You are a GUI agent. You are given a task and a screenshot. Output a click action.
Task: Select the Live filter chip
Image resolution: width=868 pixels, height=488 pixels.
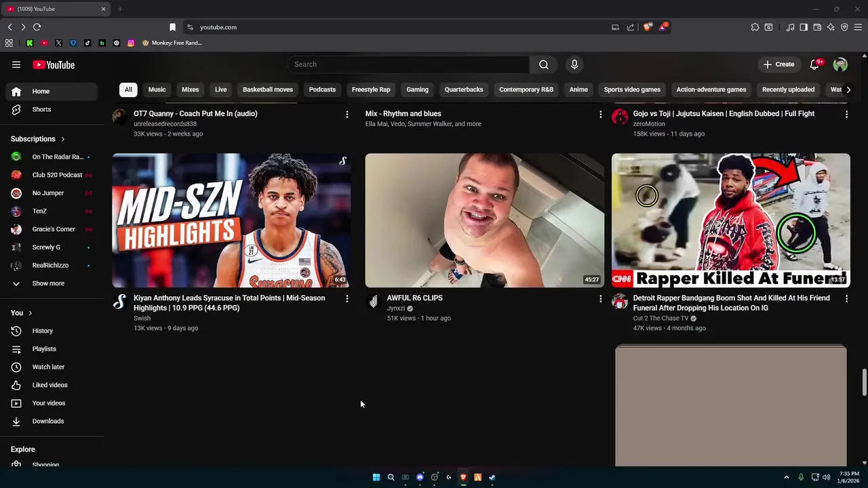[x=221, y=89]
